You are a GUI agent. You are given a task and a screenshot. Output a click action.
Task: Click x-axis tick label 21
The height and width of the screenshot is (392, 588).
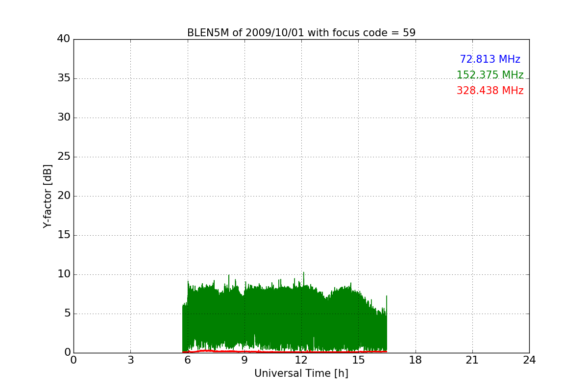[472, 360]
